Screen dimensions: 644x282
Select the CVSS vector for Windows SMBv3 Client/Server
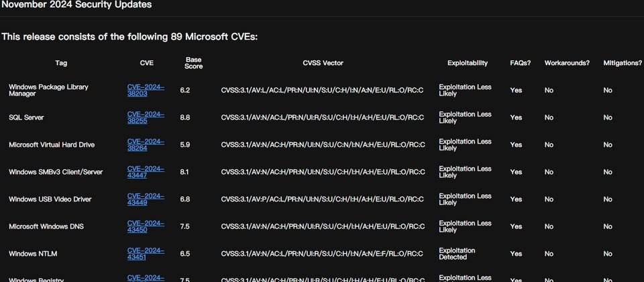point(323,172)
